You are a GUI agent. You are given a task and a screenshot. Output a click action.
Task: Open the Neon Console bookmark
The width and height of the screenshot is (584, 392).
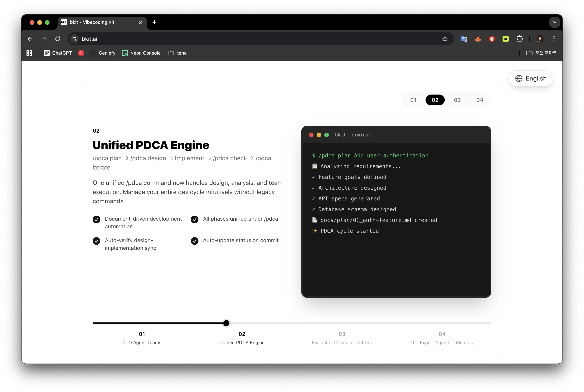(x=141, y=53)
